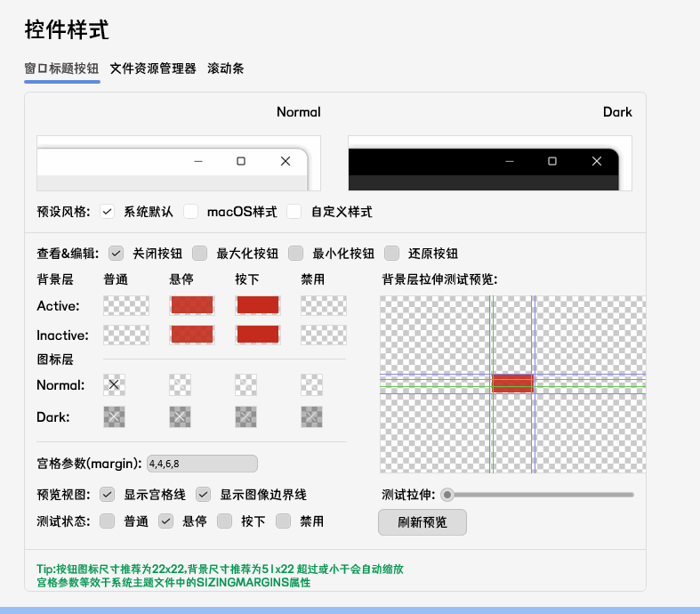Viewport: 700px width, 614px height.
Task: Click the Dark preview maximize icon
Action: coord(552,161)
